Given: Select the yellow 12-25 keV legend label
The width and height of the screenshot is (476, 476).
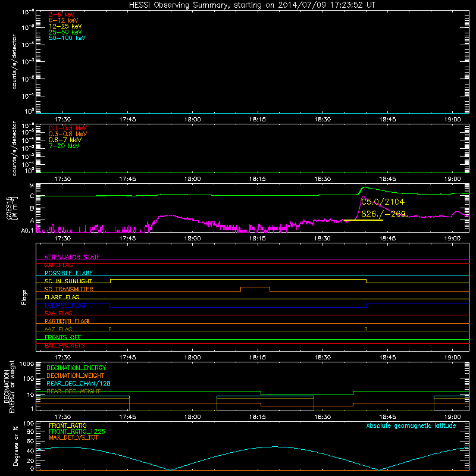Looking at the screenshot, I should [65, 26].
